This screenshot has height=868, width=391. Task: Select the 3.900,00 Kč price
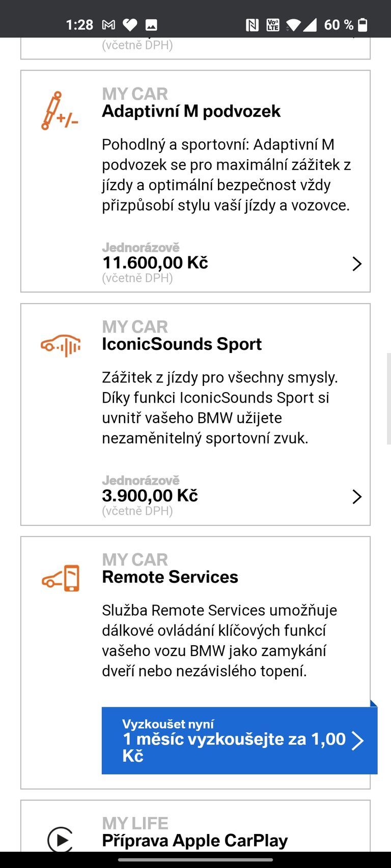coord(150,496)
